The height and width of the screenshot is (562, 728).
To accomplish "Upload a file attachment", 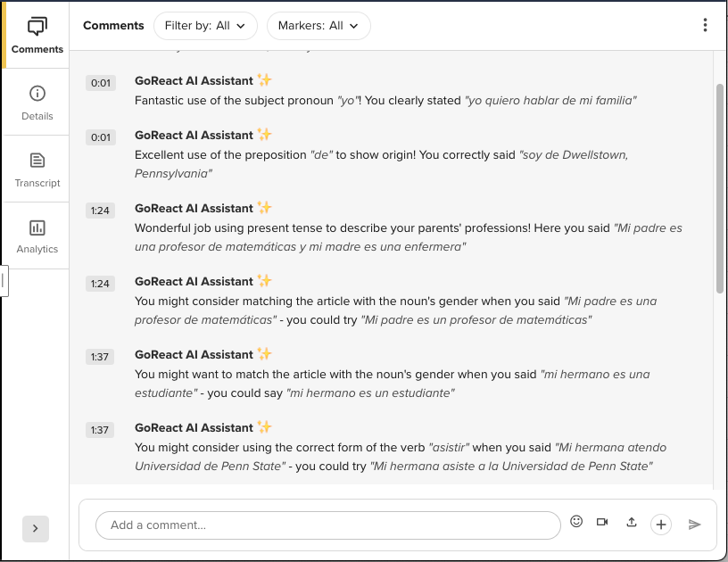I will coord(632,524).
